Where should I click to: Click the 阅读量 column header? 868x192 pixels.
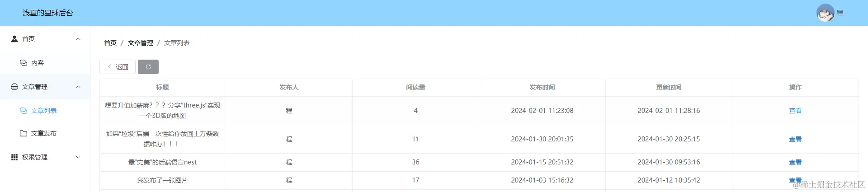pos(415,87)
